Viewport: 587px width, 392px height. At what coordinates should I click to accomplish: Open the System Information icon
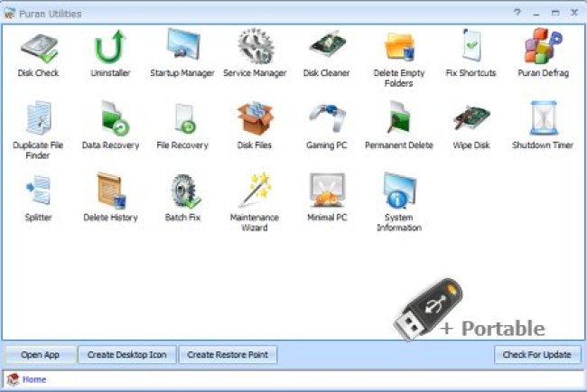(x=400, y=191)
